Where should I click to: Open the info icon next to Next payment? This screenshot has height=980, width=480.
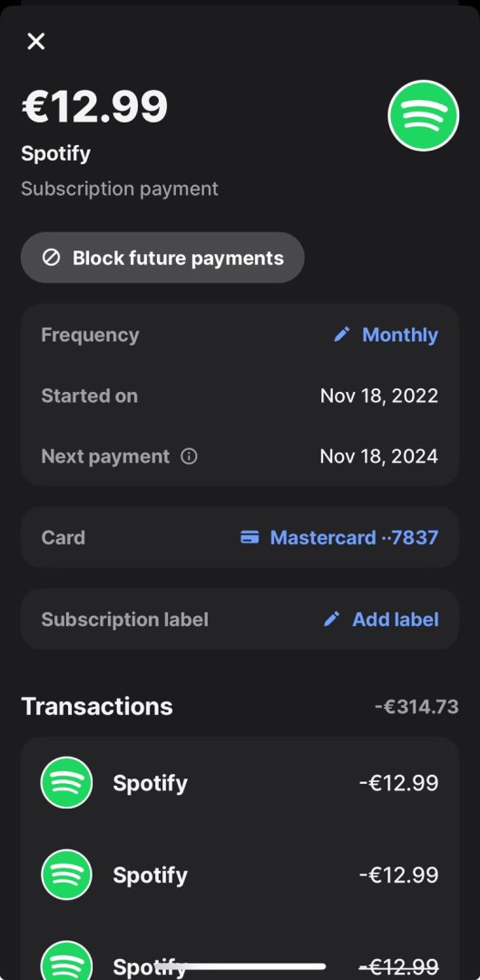[x=189, y=456]
